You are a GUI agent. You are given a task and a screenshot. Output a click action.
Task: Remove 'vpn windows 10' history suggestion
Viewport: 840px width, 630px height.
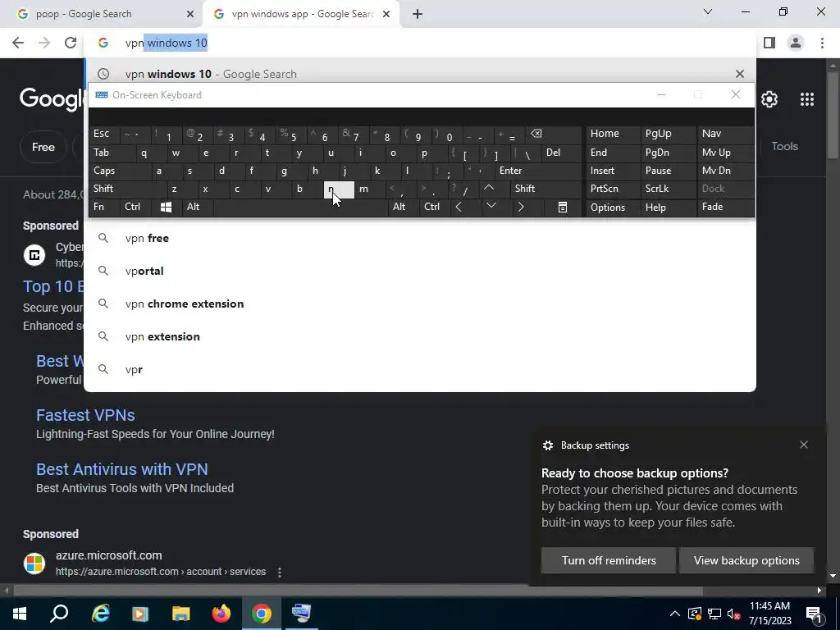740,74
